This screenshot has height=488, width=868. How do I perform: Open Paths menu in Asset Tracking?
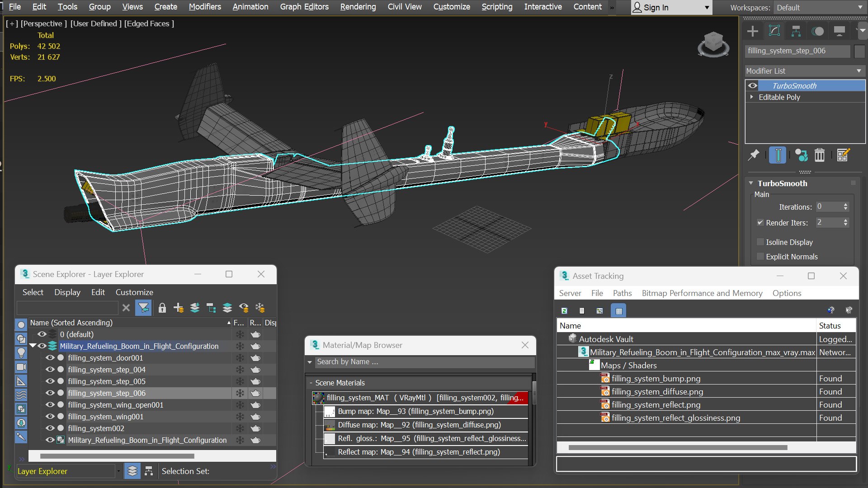pos(623,293)
